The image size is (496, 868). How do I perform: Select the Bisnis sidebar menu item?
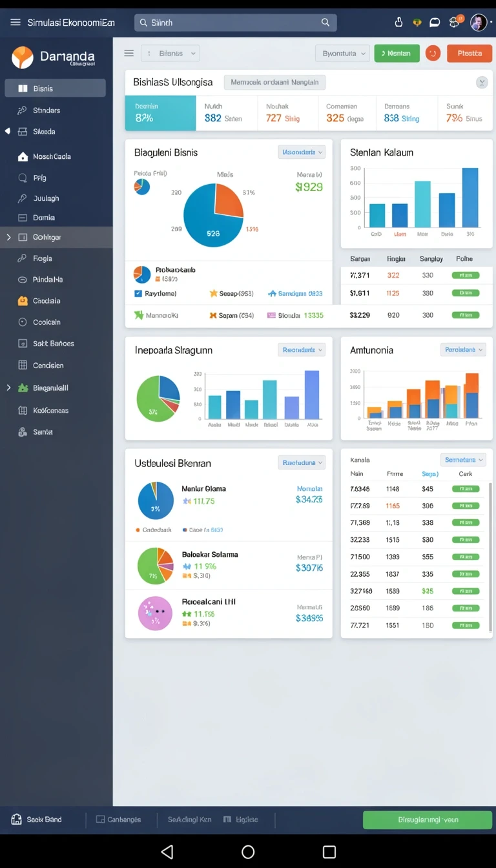55,88
